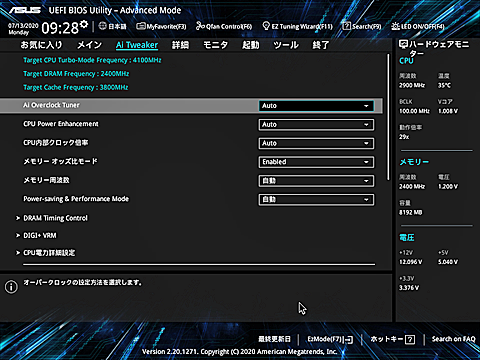This screenshot has height=360, width=480.
Task: Click Target CPU Turbo-Mode Frequency text
Action: point(92,60)
